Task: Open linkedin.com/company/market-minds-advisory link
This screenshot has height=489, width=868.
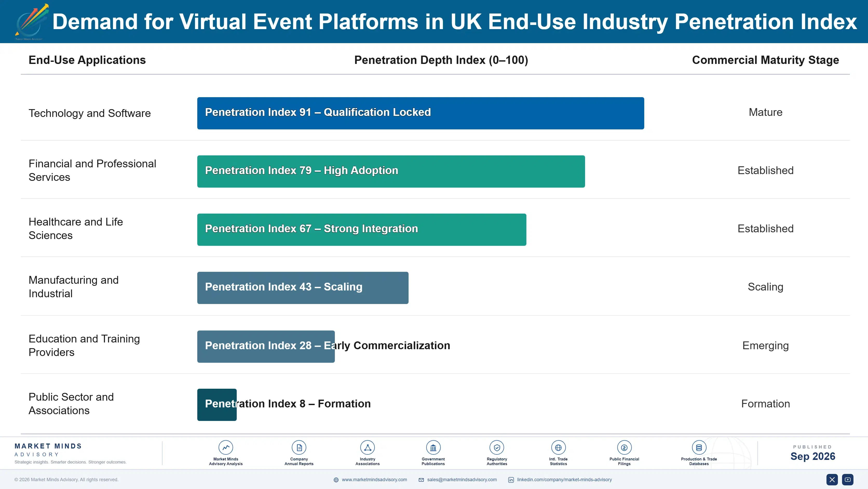Action: 564,480
